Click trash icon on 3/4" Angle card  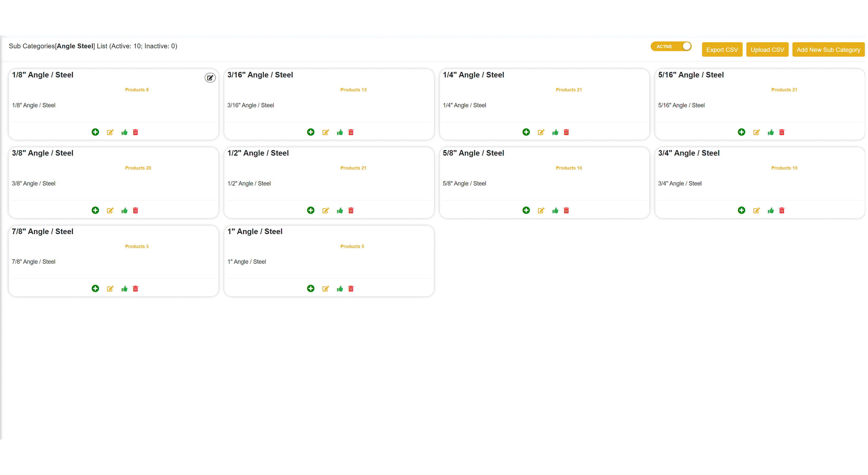781,211
